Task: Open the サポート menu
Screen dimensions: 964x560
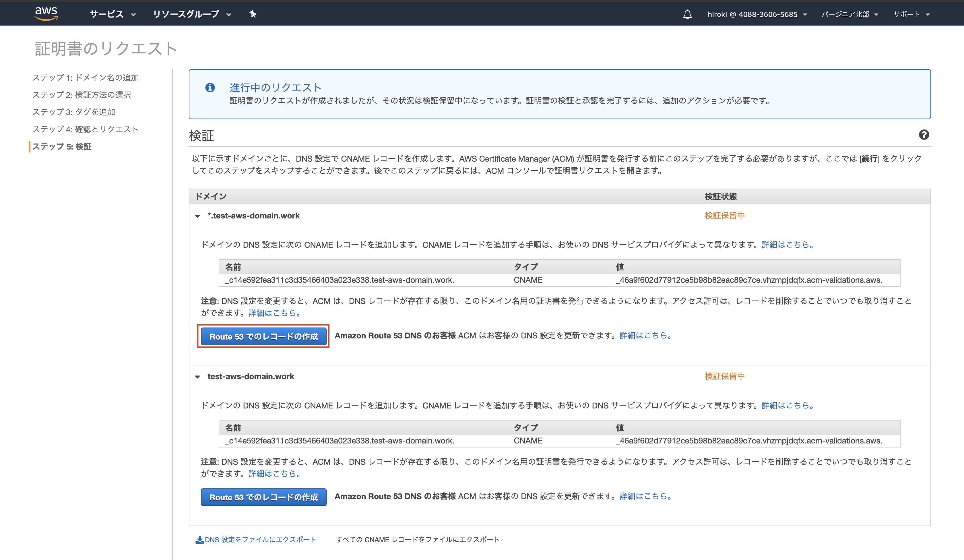Action: [911, 14]
